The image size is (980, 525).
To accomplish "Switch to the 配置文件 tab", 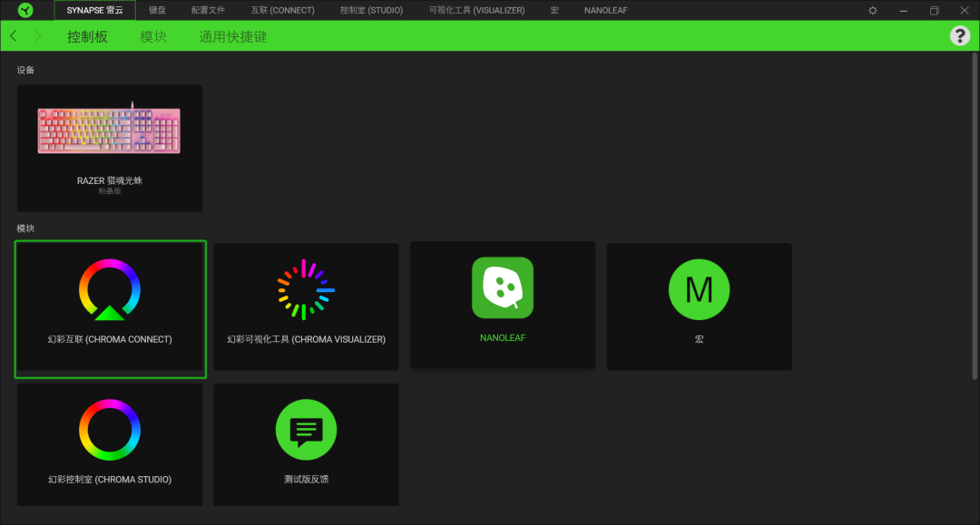I will (x=208, y=10).
